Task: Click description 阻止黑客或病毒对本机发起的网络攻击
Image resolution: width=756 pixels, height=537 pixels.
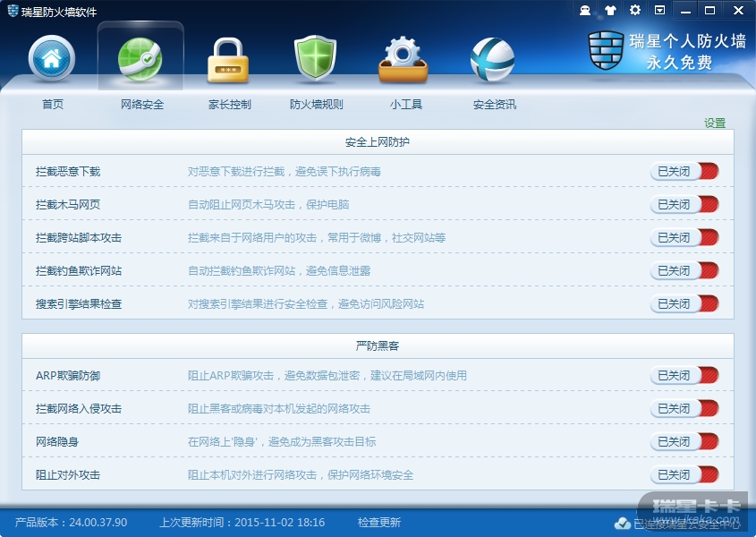Action: pos(279,409)
